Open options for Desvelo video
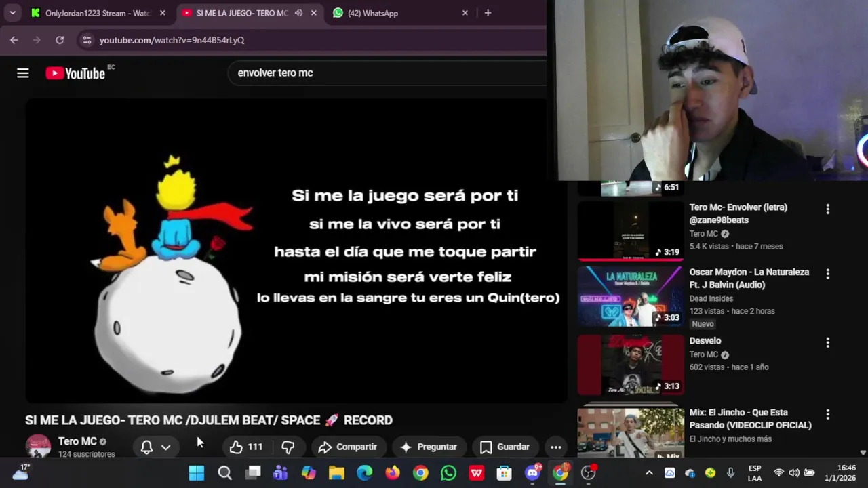Screen dimensions: 868x488 pyautogui.click(x=827, y=343)
